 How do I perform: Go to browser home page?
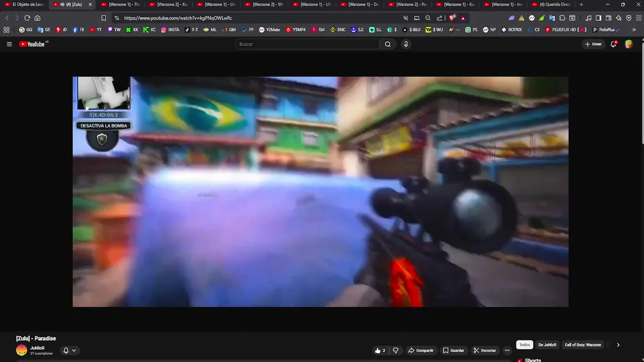pos(37,18)
